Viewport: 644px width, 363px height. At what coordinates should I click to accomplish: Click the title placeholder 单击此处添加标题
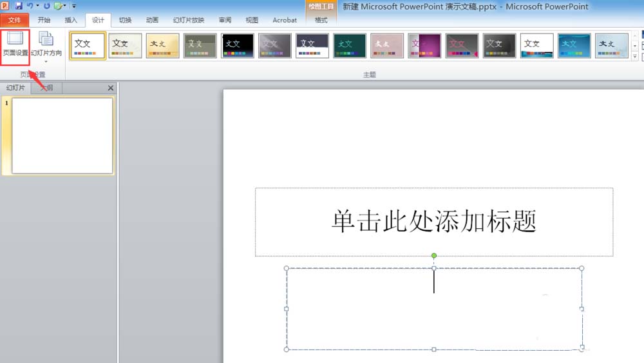[x=433, y=222]
